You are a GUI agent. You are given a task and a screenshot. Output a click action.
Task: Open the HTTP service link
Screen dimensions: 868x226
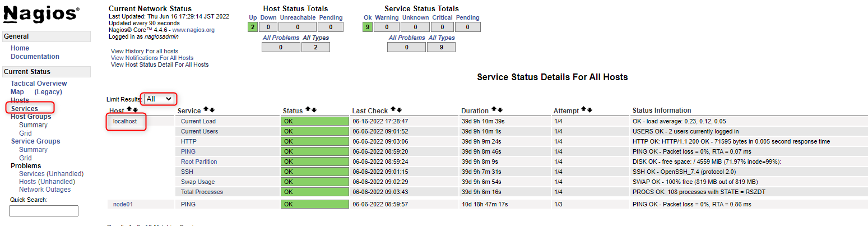[x=189, y=141]
